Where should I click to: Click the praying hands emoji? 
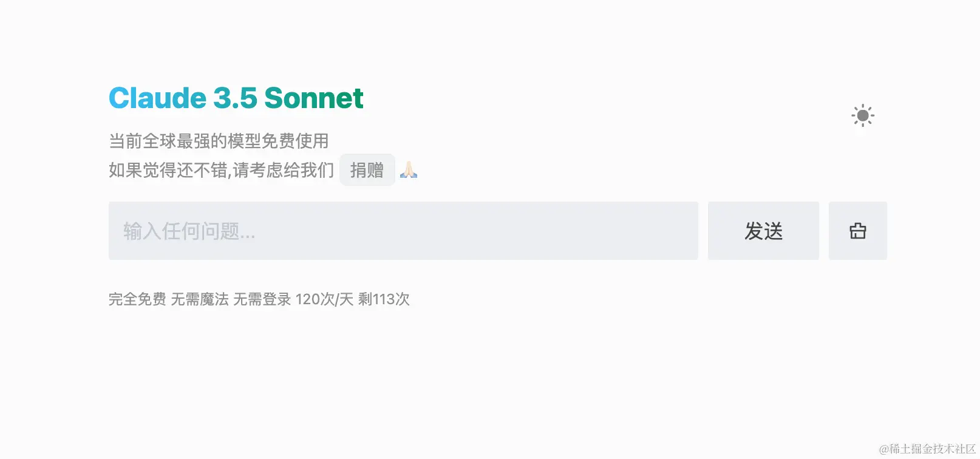pyautogui.click(x=409, y=170)
